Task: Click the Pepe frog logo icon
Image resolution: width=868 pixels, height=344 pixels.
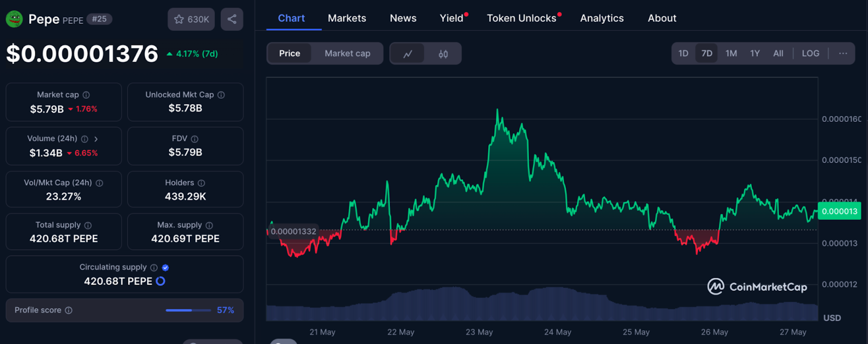Action: click(14, 19)
